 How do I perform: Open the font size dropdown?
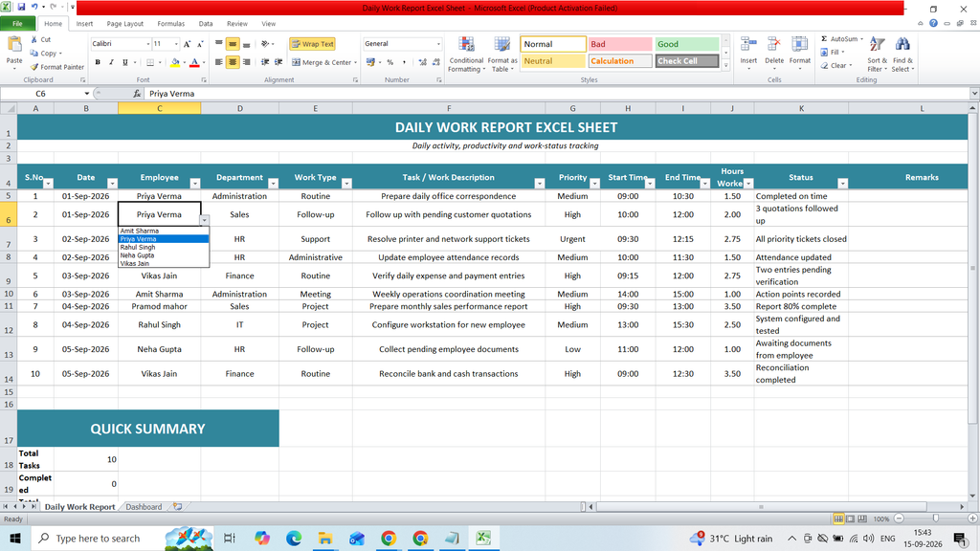point(176,44)
